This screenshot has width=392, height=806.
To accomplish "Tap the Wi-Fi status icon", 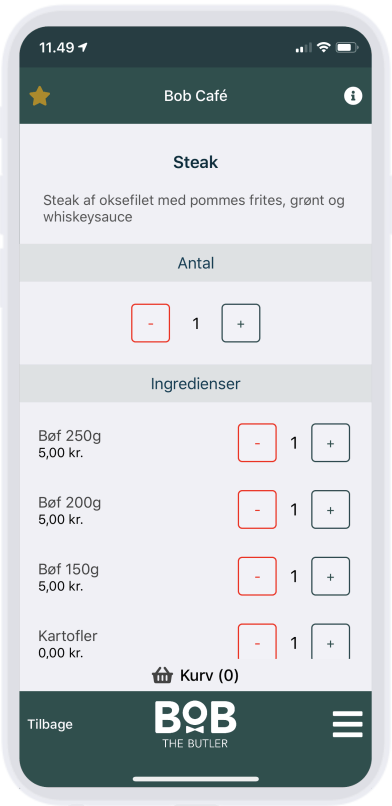I will click(x=323, y=48).
